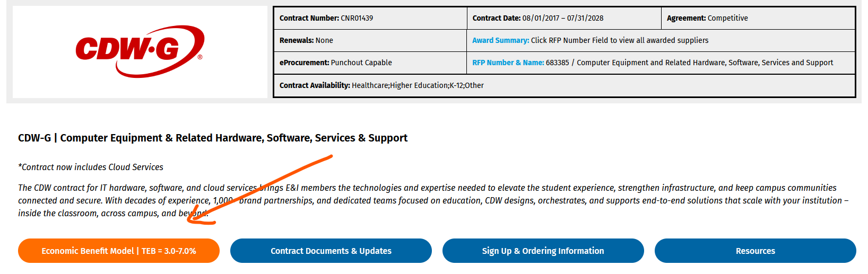Click the RFP number 683385 text

[x=557, y=63]
